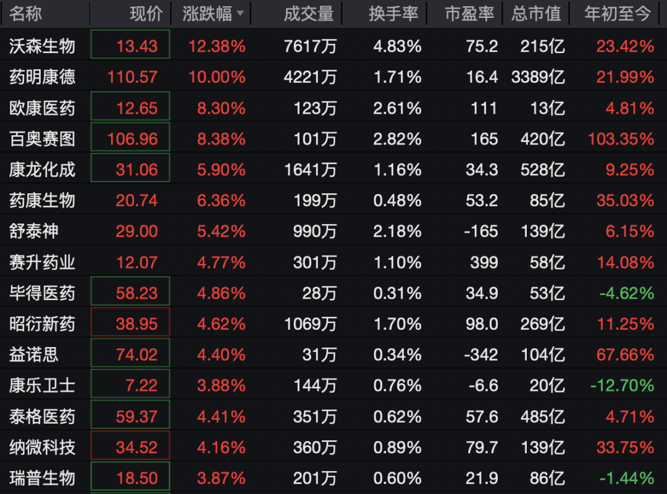
Task: Select 百奥赛图 in the stock list
Action: [x=42, y=138]
